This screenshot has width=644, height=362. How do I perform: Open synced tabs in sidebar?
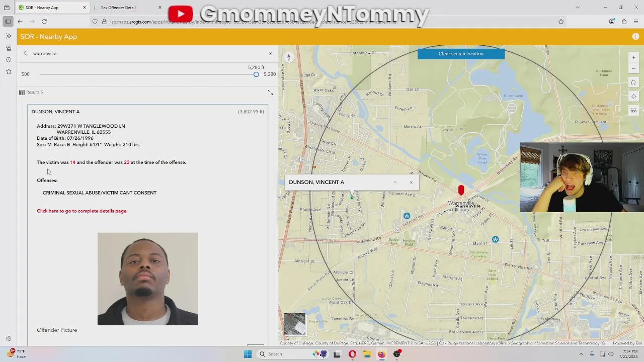9,48
